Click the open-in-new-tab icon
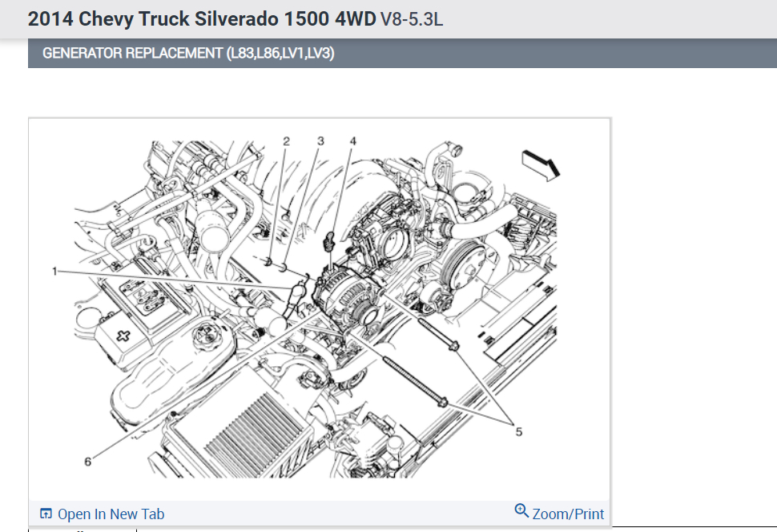777x532 pixels. click(x=46, y=514)
